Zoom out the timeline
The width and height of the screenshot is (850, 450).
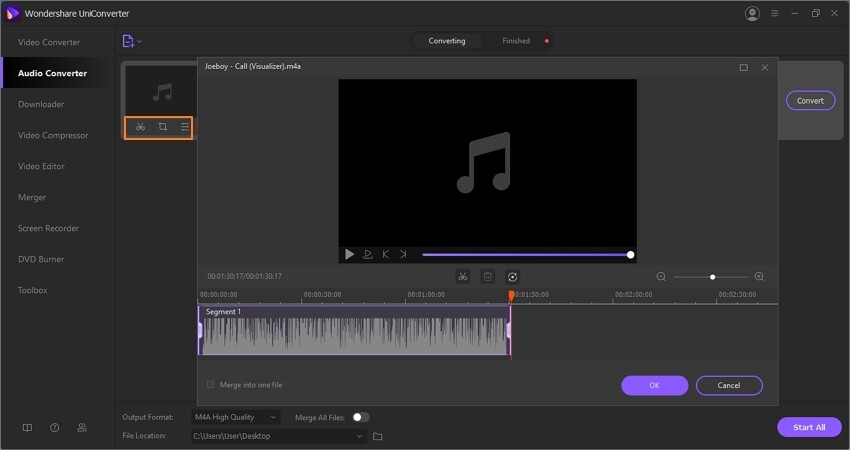(x=661, y=277)
